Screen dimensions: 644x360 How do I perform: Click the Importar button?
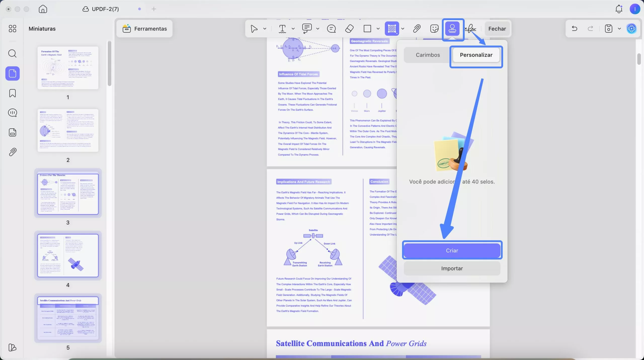pos(452,269)
